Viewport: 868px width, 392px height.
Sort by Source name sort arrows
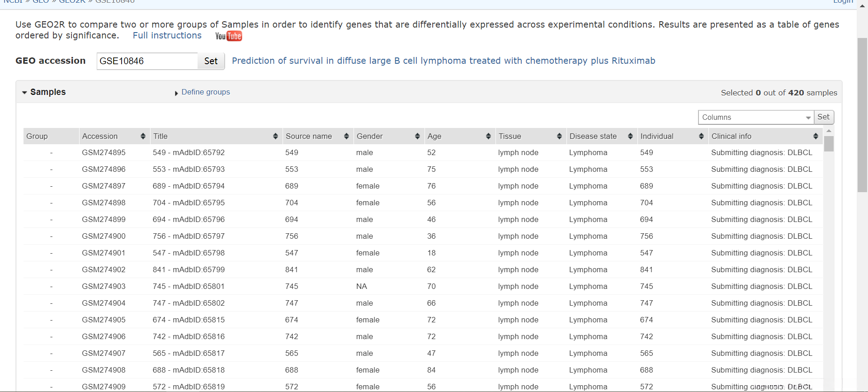346,136
